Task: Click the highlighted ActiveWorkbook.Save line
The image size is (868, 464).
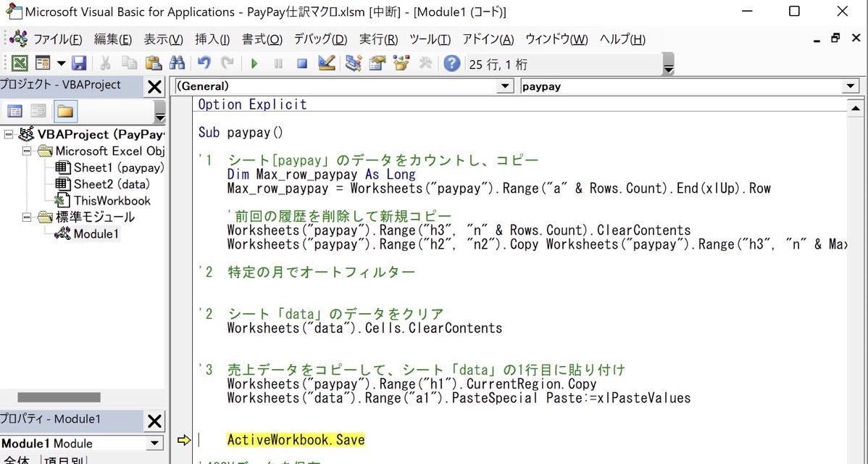Action: [296, 440]
